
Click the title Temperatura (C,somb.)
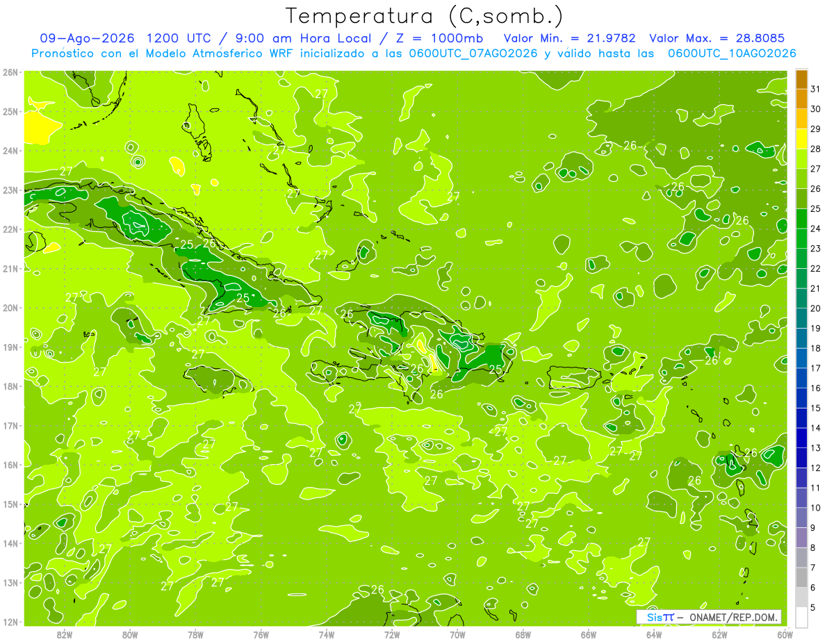pyautogui.click(x=424, y=15)
